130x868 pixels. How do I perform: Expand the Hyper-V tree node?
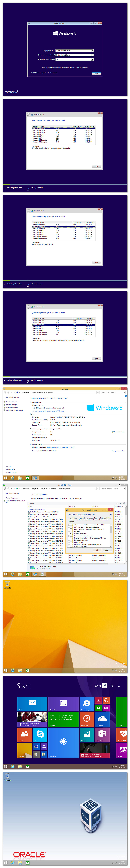69,531
